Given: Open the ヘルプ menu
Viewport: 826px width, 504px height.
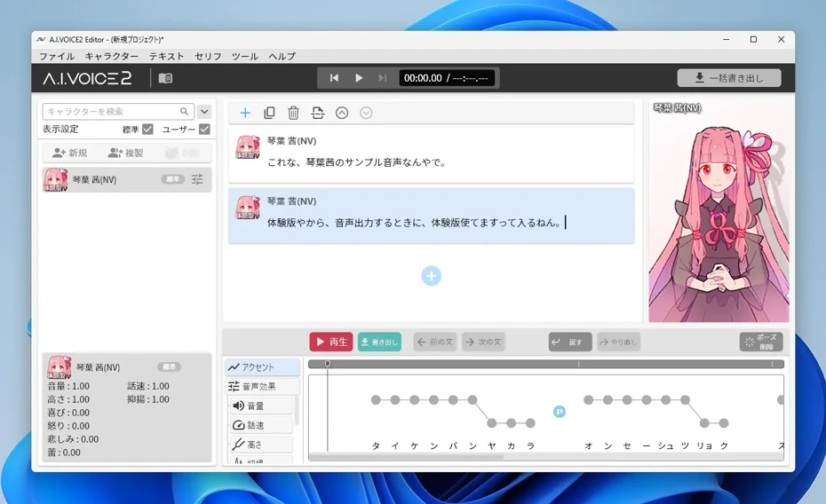Looking at the screenshot, I should tap(282, 56).
